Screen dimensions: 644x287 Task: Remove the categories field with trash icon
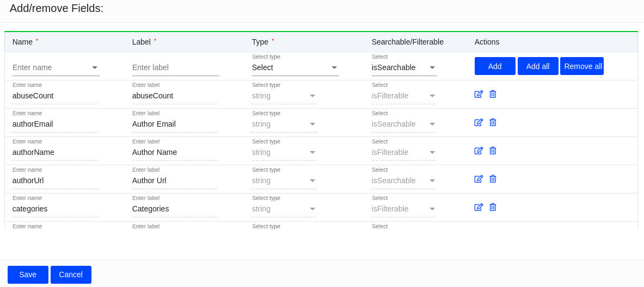pyautogui.click(x=493, y=207)
